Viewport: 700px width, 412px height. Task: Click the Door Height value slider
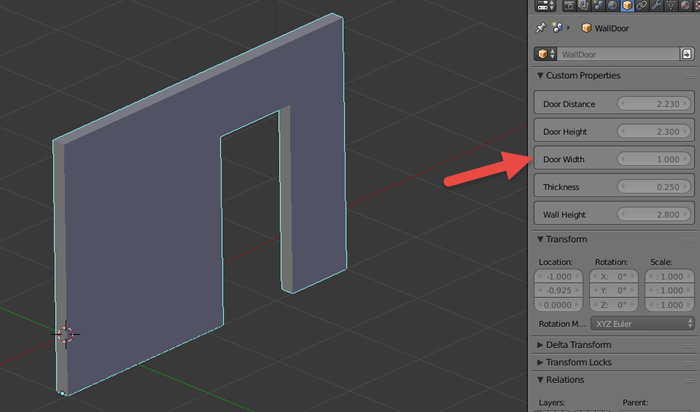click(x=654, y=131)
